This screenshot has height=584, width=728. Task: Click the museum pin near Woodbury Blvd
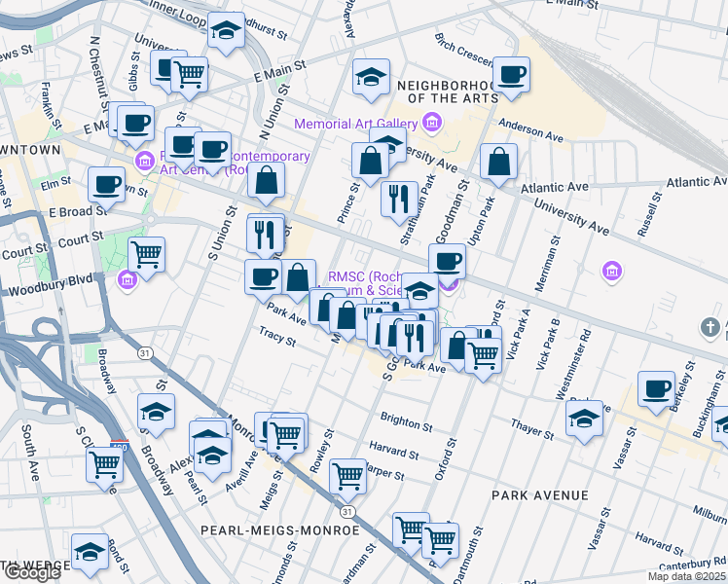(x=127, y=279)
